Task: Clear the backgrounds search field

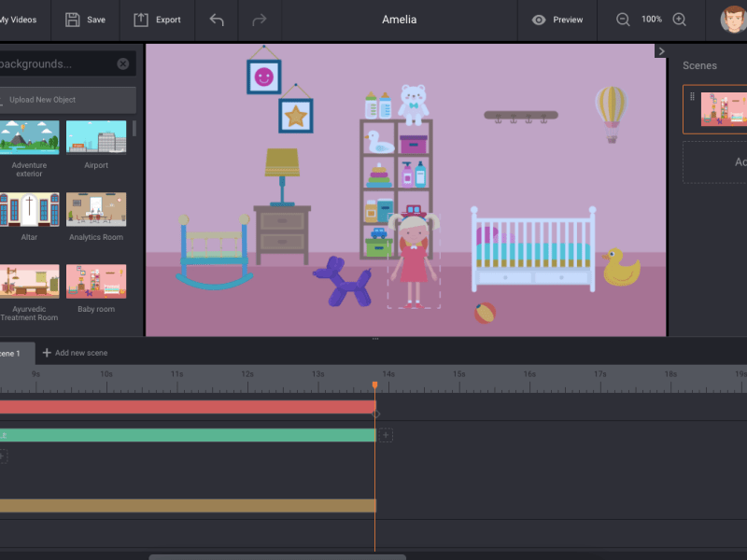Action: click(x=123, y=63)
